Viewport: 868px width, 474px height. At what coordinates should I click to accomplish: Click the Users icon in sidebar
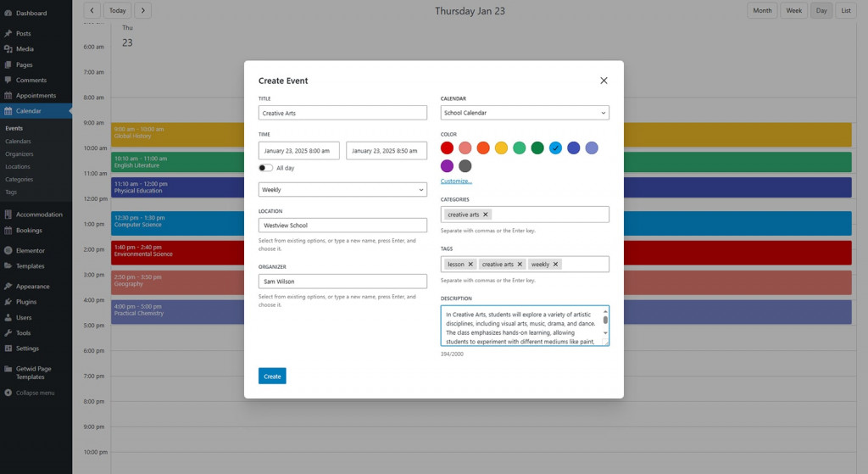click(x=8, y=317)
